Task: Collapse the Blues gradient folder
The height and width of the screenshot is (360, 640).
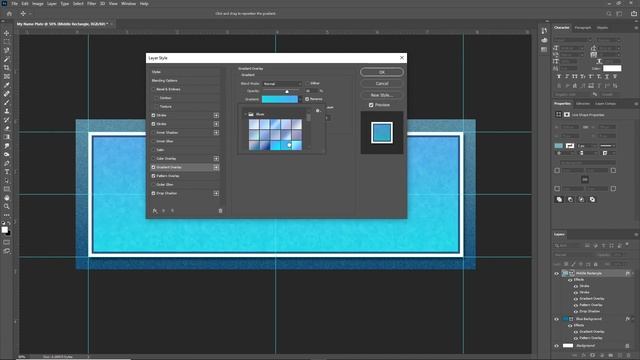Action: (245, 114)
